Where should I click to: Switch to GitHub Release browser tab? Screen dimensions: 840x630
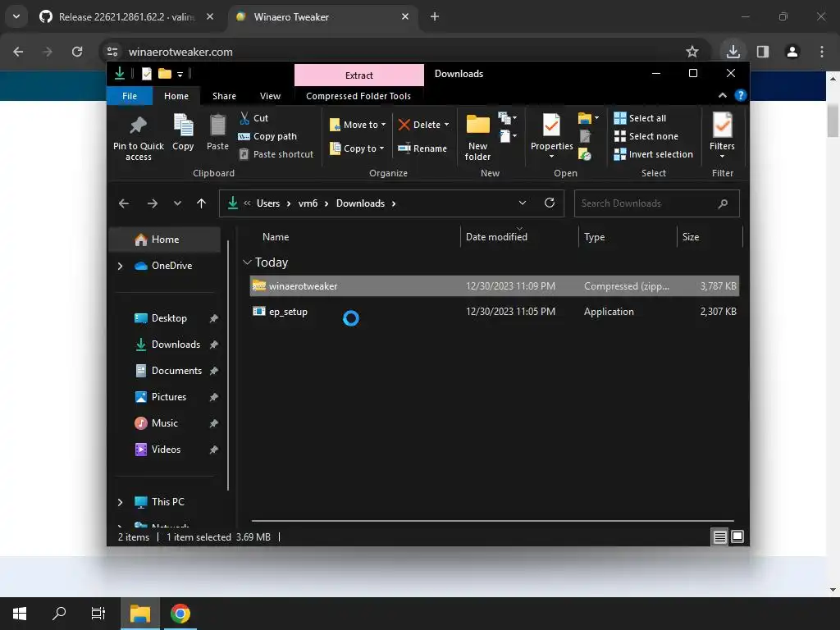[x=127, y=16]
